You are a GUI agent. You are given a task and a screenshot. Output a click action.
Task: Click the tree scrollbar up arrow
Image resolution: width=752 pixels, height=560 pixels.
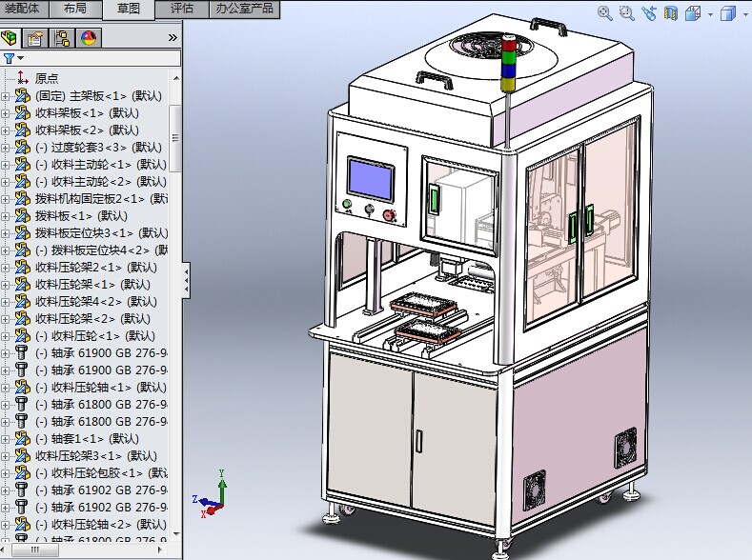[x=176, y=77]
